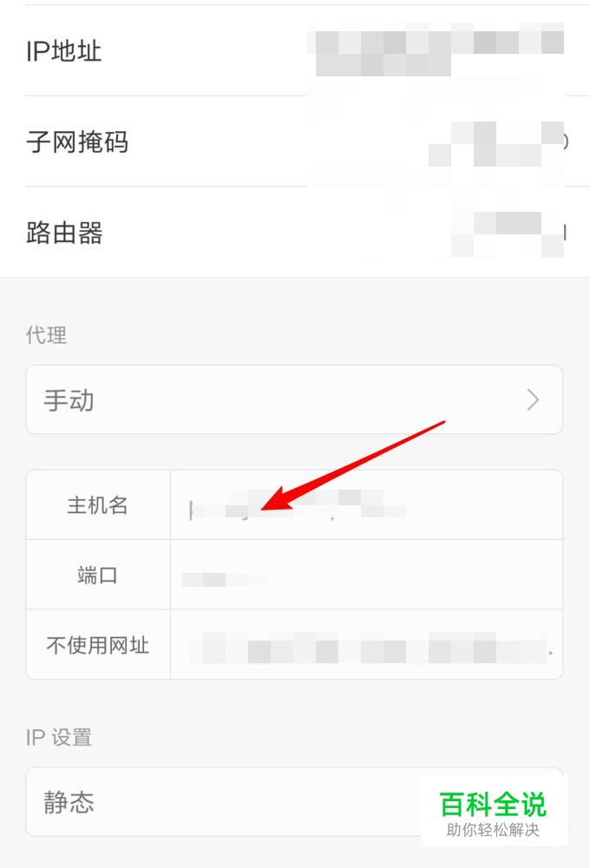The height and width of the screenshot is (868, 590).
Task: Tap the 不使用网址 label cell
Action: (x=98, y=644)
